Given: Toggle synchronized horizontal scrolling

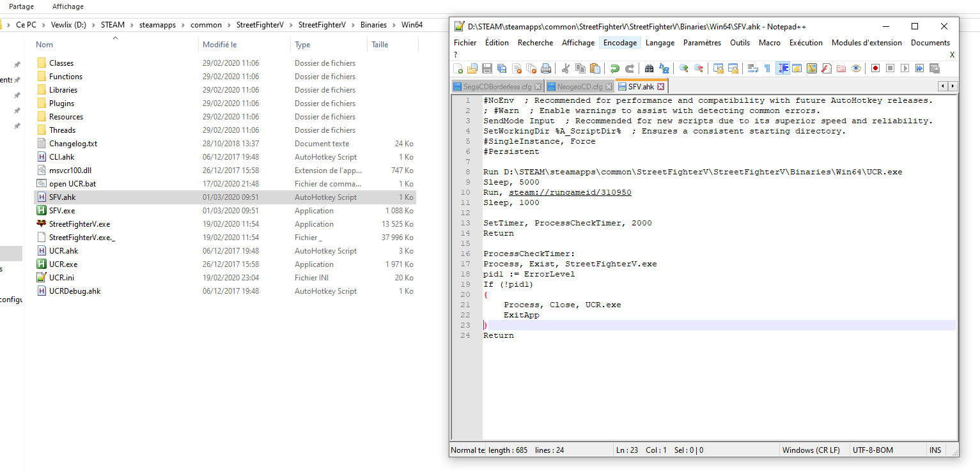Looking at the screenshot, I should [x=733, y=68].
